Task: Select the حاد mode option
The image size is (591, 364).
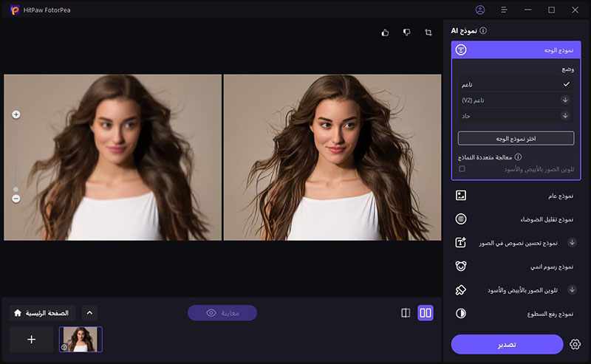Action: [515, 115]
